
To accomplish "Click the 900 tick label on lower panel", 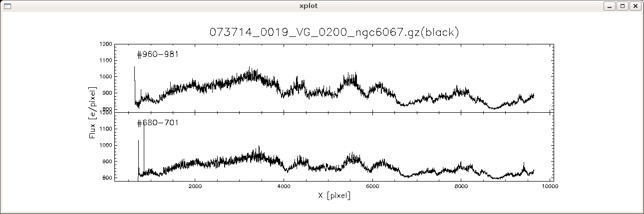I will coord(107,162).
